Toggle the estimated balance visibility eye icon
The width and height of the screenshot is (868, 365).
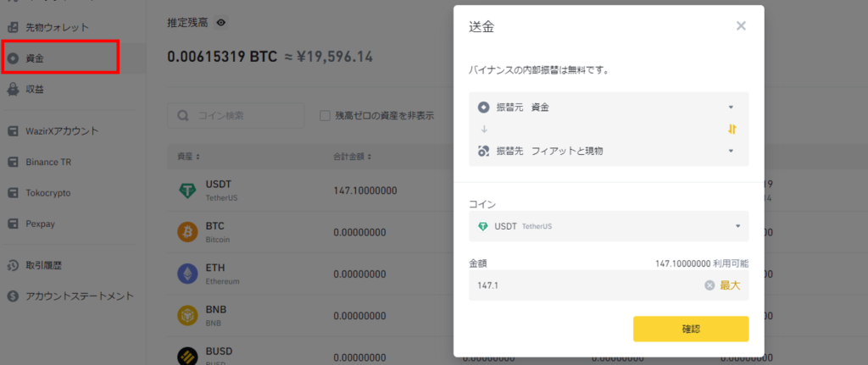point(221,23)
